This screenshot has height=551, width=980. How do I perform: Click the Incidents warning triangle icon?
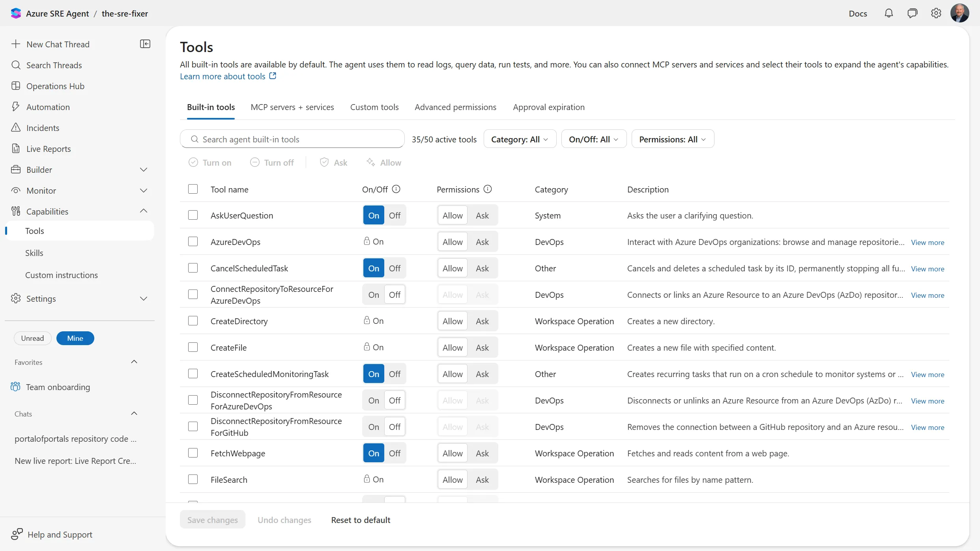(x=16, y=127)
